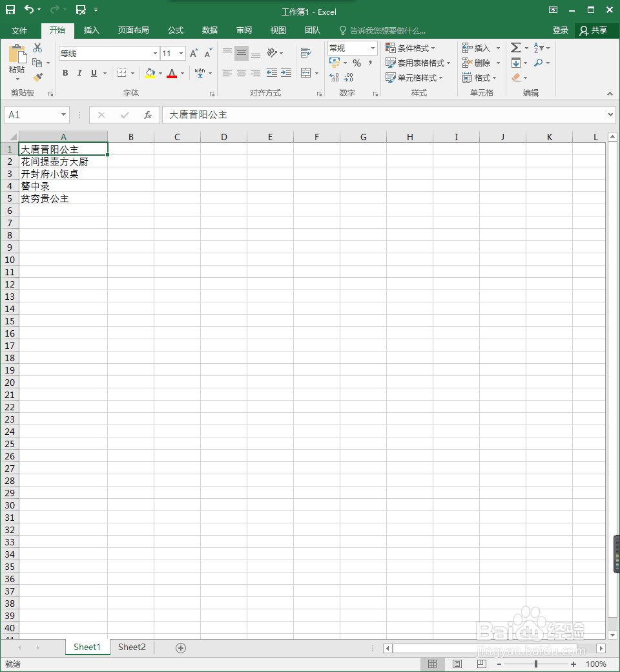Increase the cell indent
Screen dimensions: 620x672
(286, 73)
